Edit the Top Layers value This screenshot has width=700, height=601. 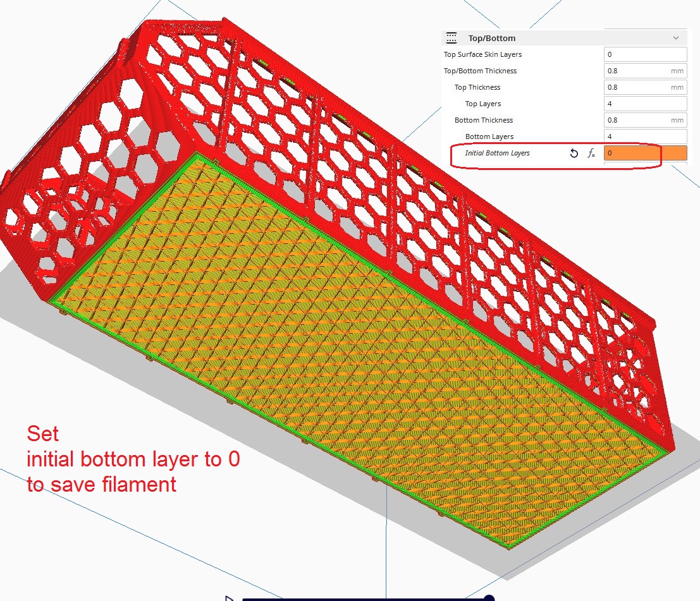pos(645,104)
